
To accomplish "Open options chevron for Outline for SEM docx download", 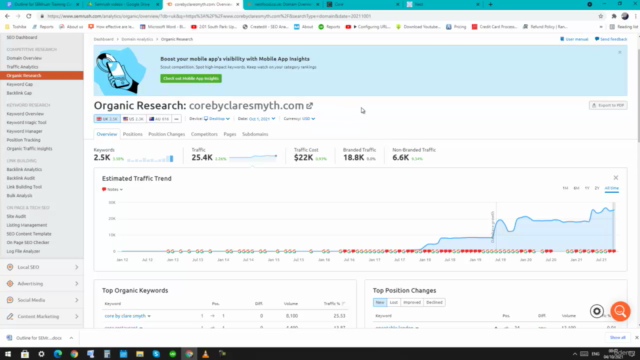I will point(71,338).
